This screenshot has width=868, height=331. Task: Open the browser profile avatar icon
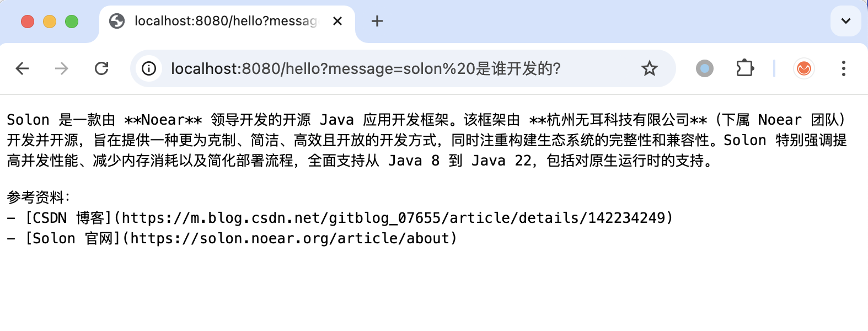pos(704,68)
